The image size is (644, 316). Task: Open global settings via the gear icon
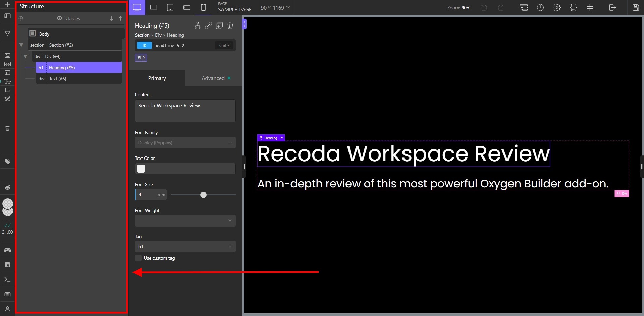tap(557, 7)
